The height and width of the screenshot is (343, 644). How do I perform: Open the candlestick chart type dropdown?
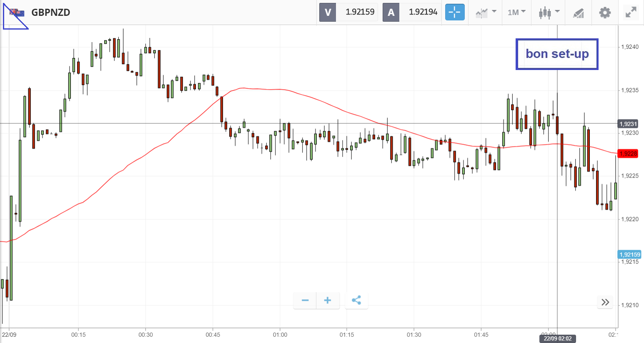pos(549,12)
